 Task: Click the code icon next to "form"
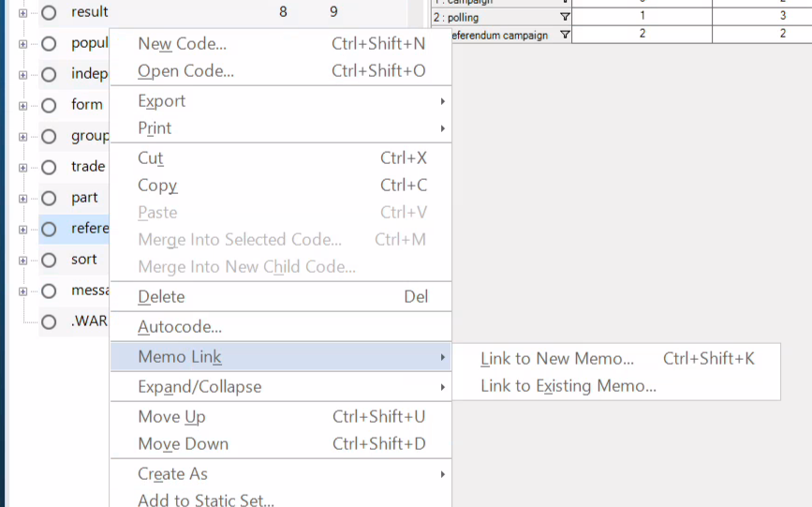[49, 105]
